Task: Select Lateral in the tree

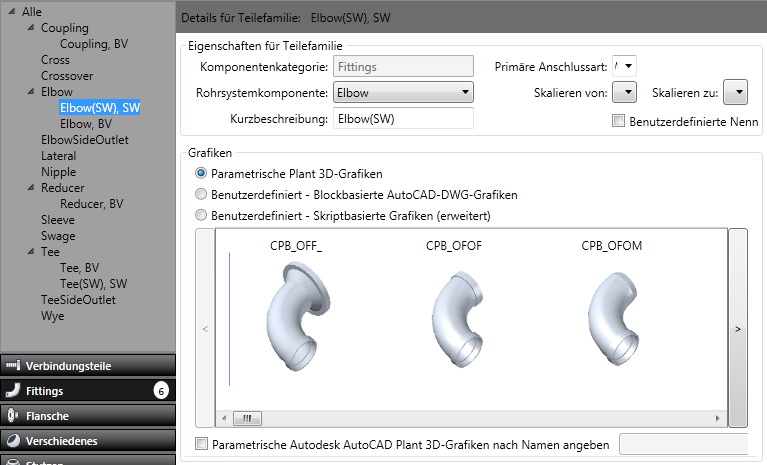Action: tap(58, 155)
